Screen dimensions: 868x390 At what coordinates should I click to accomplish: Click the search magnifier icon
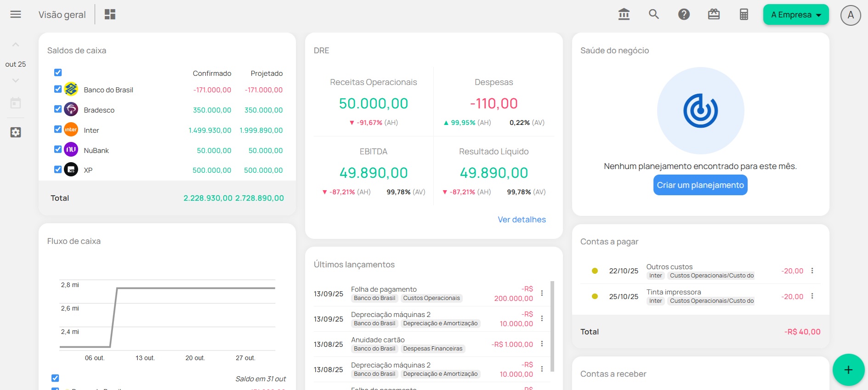point(654,14)
